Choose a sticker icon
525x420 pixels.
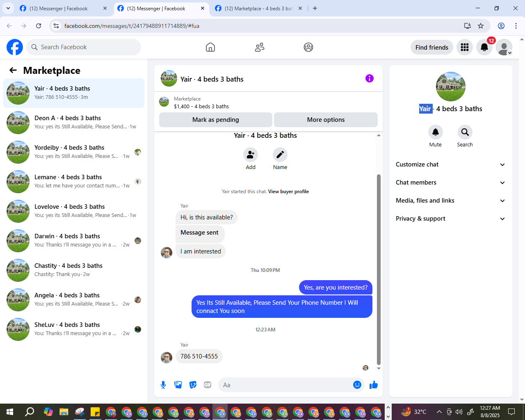click(193, 385)
